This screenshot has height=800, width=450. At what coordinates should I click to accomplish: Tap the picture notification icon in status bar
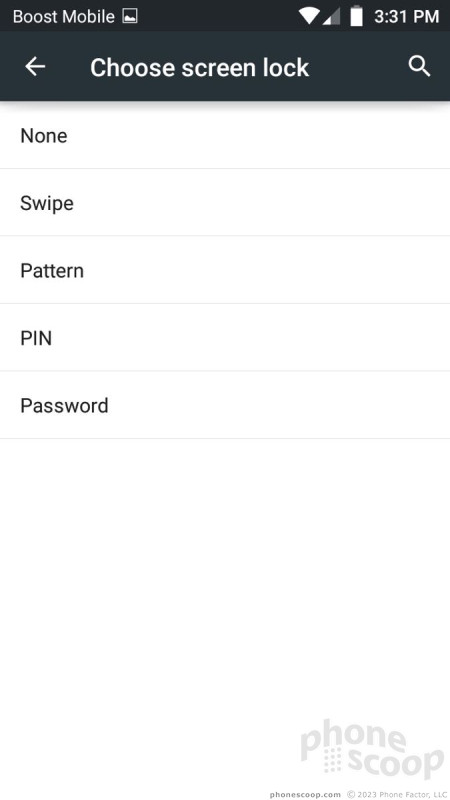click(x=130, y=16)
